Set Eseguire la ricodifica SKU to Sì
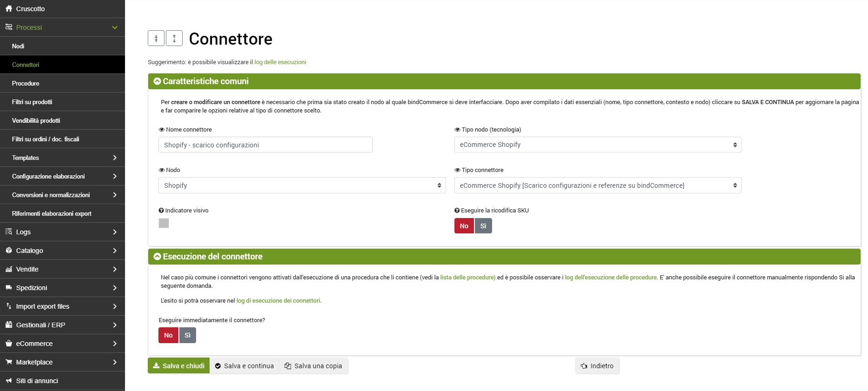The width and height of the screenshot is (868, 391). [x=483, y=226]
